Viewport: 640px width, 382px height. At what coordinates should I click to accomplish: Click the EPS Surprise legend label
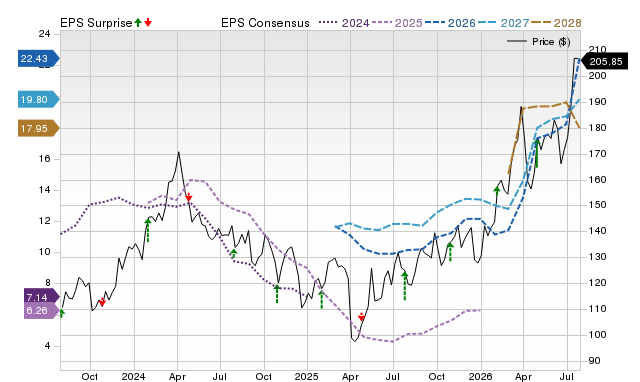pos(96,23)
